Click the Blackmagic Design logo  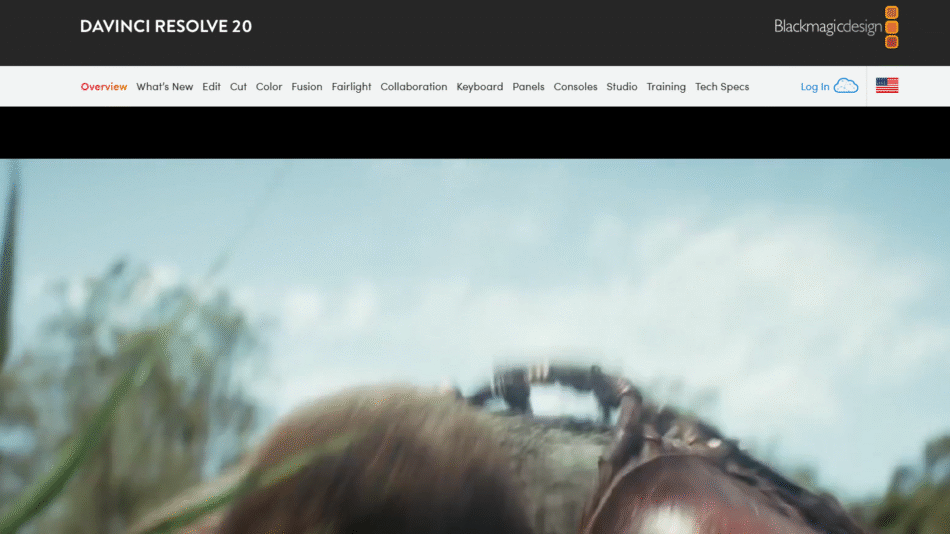pyautogui.click(x=836, y=27)
